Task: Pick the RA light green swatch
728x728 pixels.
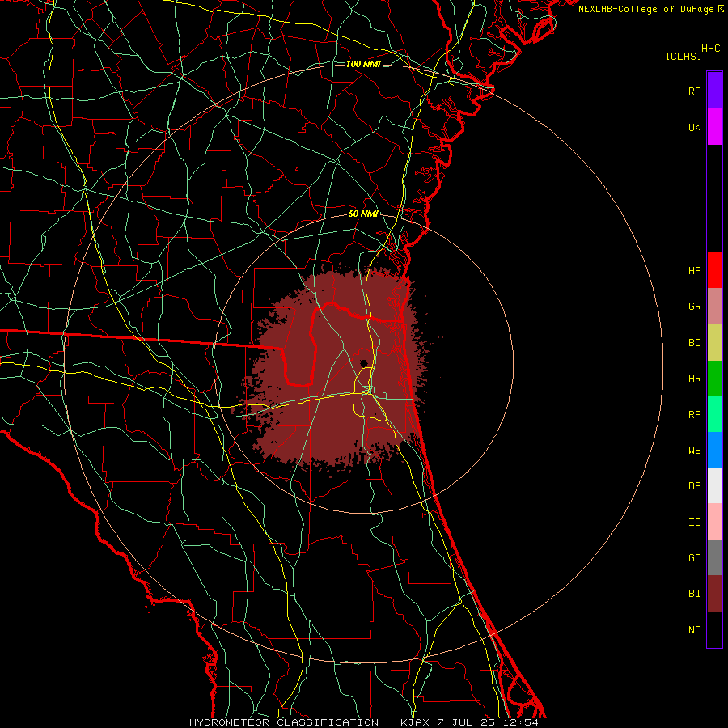Action: click(x=714, y=414)
